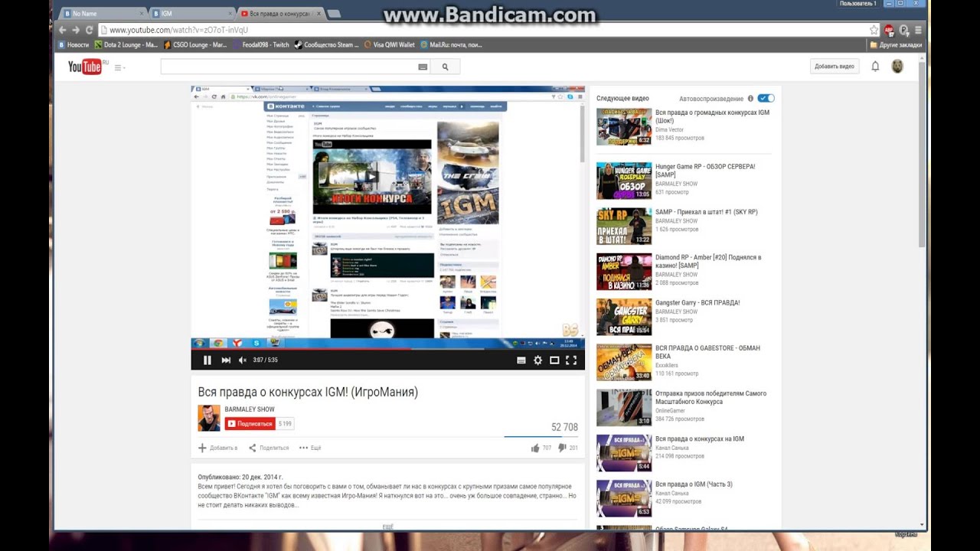
Task: Open Gangster Garry - ВСЯ ПРАВДА video
Action: pyautogui.click(x=697, y=302)
